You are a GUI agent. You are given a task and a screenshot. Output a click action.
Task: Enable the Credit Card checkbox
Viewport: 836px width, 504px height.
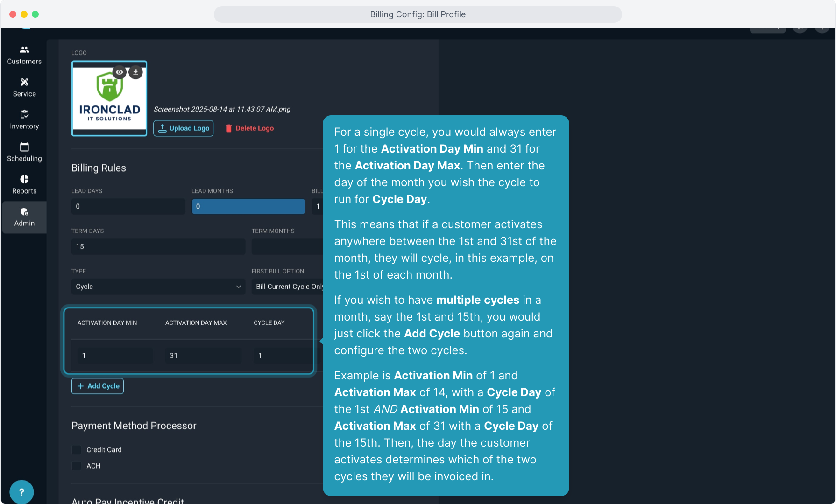tap(77, 450)
